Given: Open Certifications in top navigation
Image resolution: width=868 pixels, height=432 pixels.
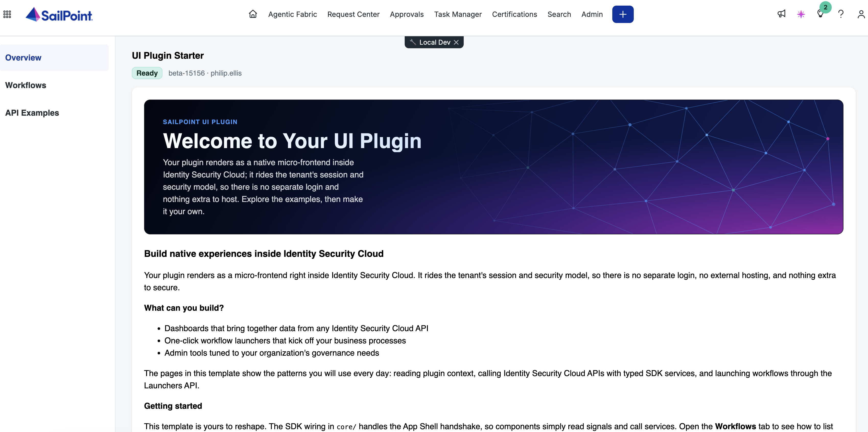Looking at the screenshot, I should click(514, 14).
